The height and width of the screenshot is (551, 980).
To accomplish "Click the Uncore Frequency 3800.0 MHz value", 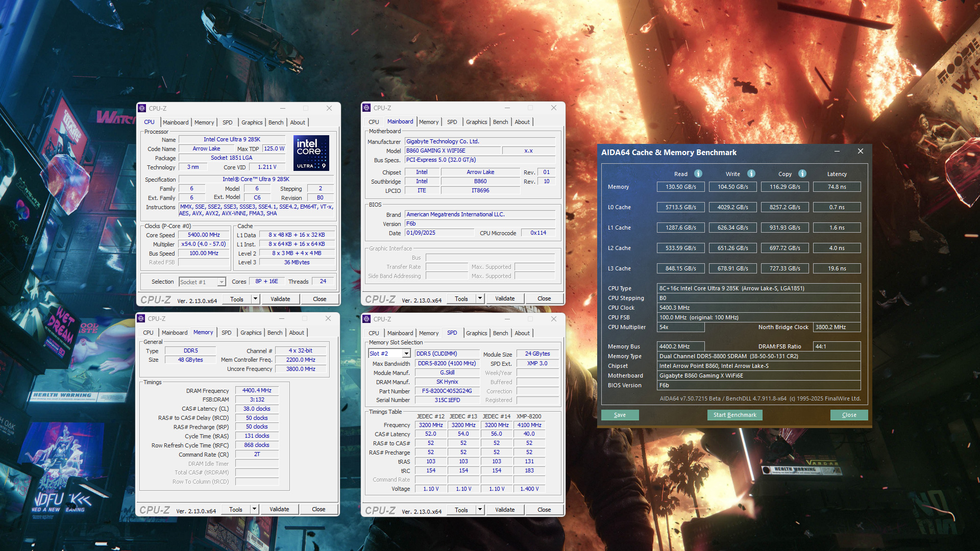I will pos(301,369).
